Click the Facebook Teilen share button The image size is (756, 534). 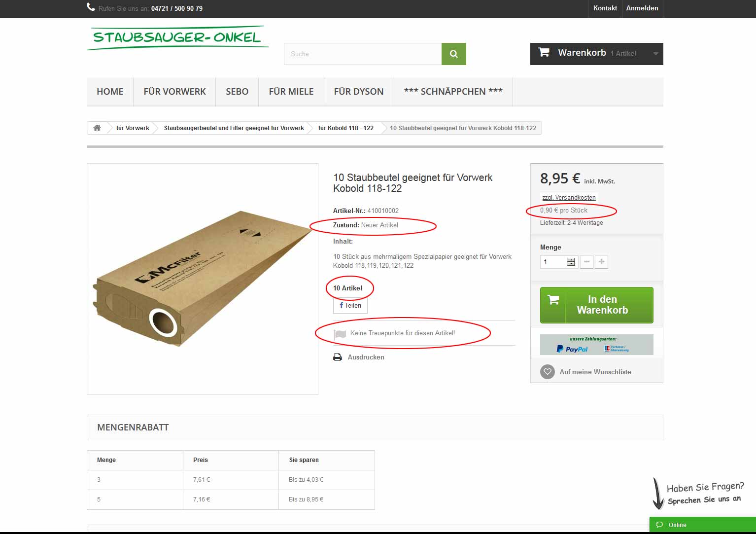[350, 305]
